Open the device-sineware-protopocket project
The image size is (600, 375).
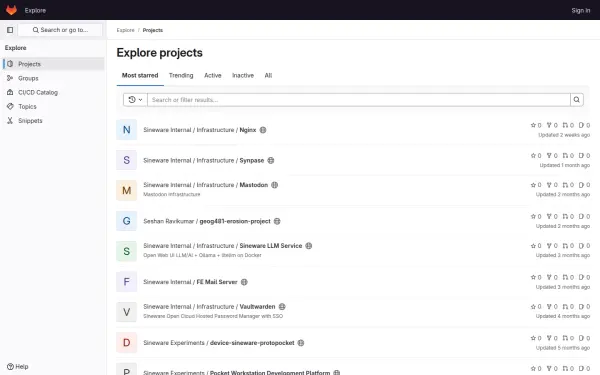point(219,343)
